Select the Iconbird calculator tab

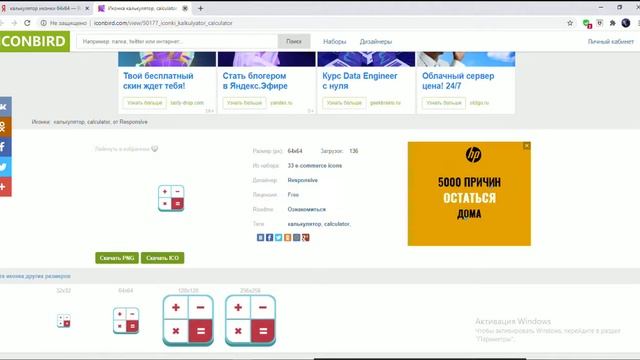click(x=143, y=8)
